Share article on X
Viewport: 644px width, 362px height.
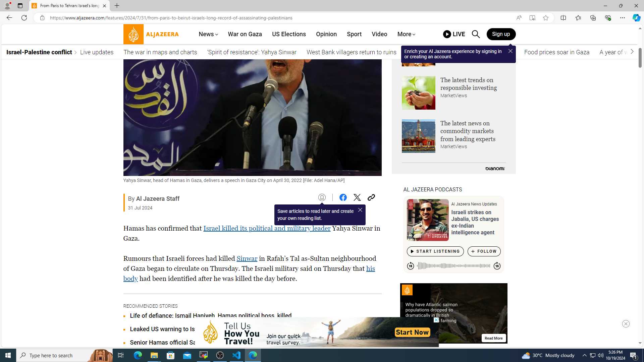(357, 198)
